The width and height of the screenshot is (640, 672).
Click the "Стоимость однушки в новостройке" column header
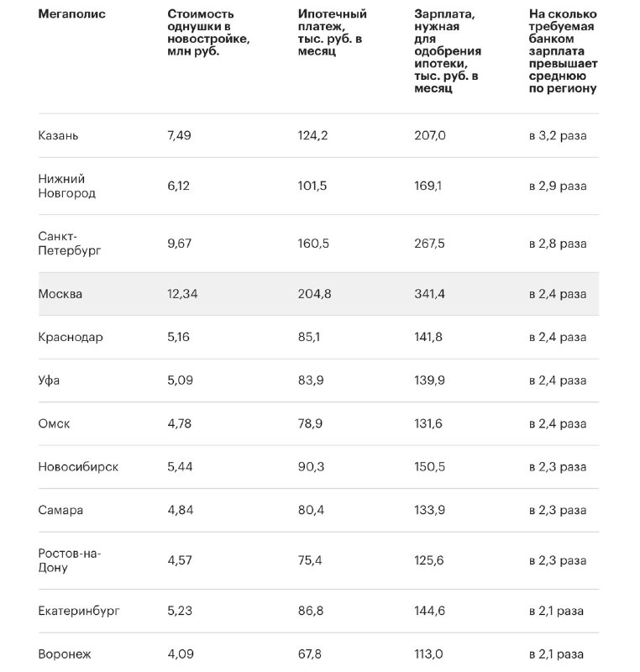tap(208, 33)
